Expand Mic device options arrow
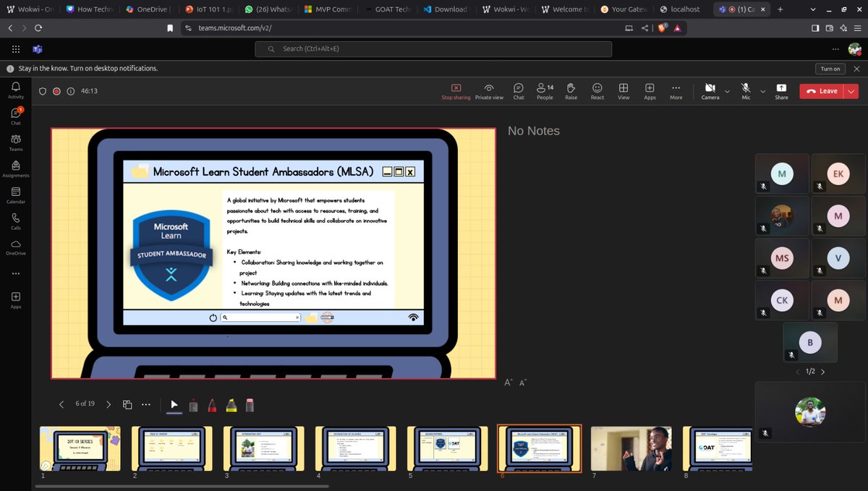868x491 pixels. coord(762,91)
